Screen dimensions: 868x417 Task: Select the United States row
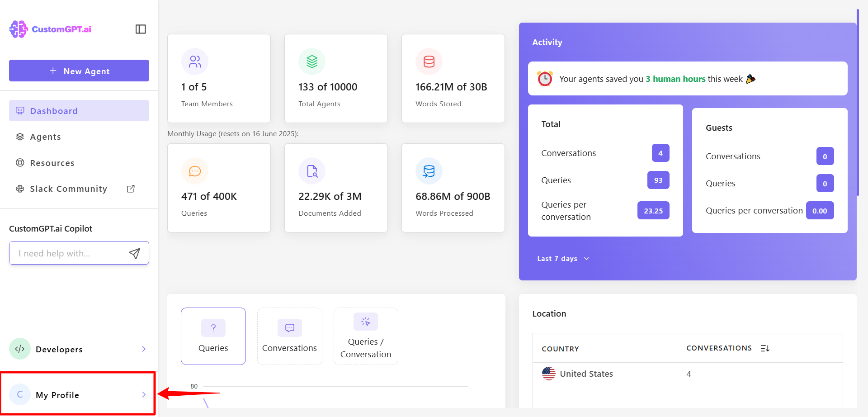tap(688, 374)
